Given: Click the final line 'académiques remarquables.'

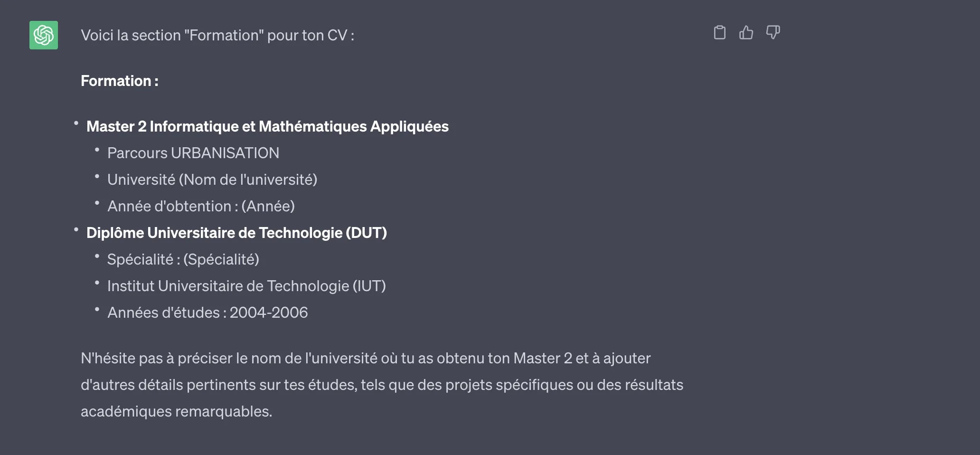Looking at the screenshot, I should click(176, 412).
